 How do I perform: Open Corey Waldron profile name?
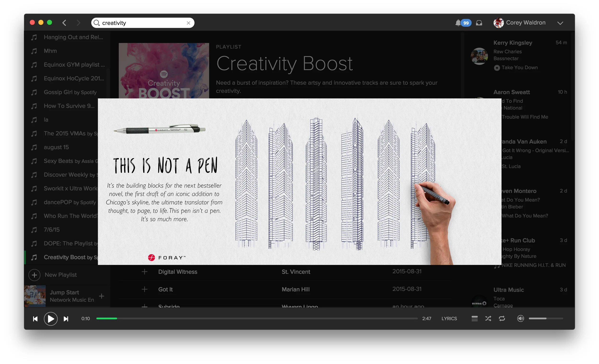click(x=526, y=22)
